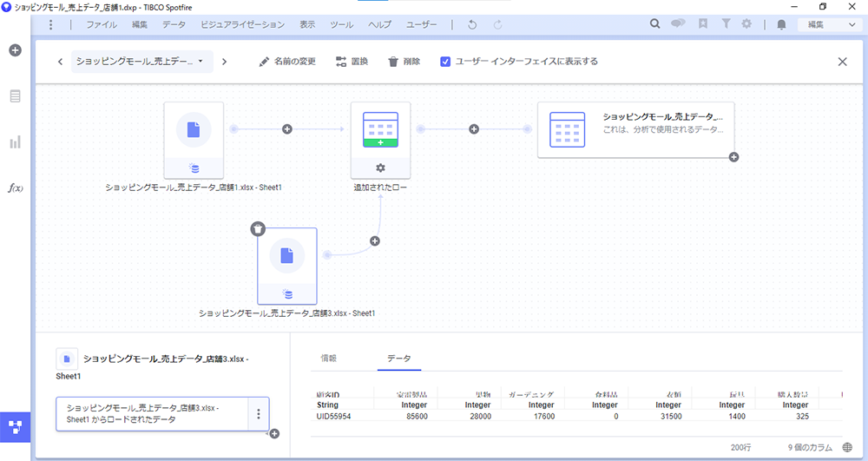The width and height of the screenshot is (868, 461).
Task: Expand the 編集 mode dropdown
Action: pos(831,24)
